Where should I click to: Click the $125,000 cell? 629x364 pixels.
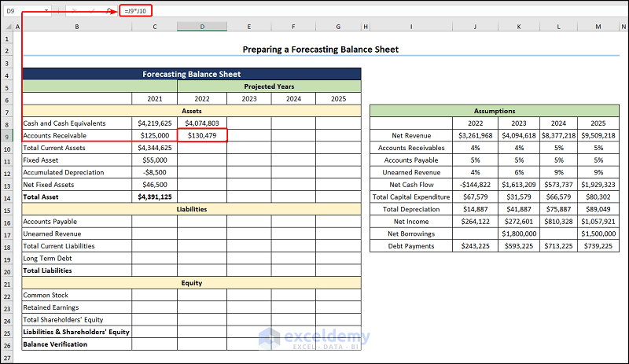[x=154, y=136]
